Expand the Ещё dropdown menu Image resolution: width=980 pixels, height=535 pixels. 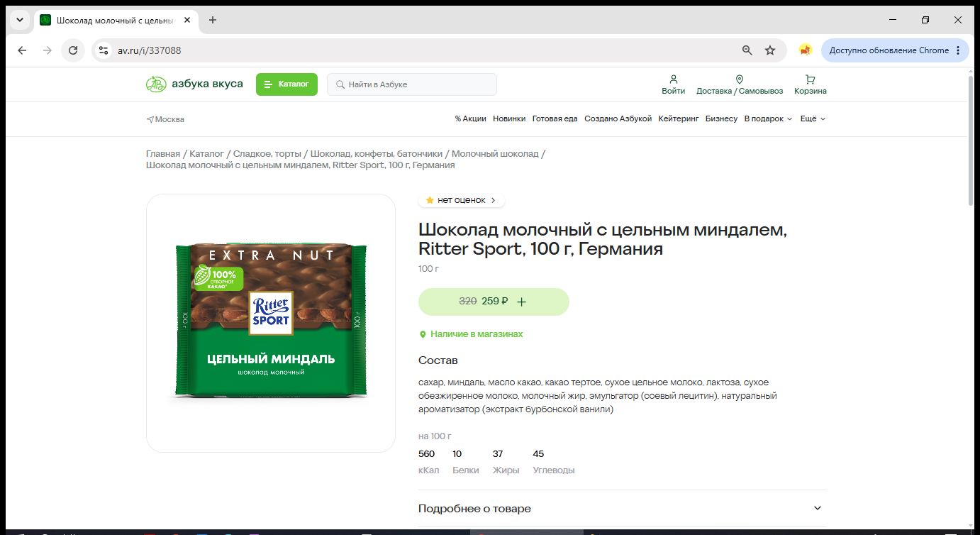813,119
